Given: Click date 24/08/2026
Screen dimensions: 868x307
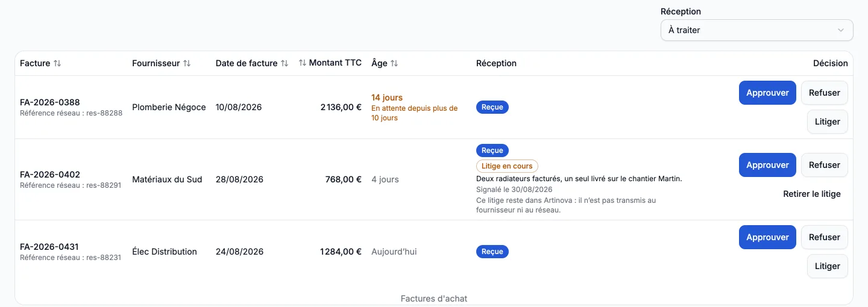Looking at the screenshot, I should click(x=239, y=252).
